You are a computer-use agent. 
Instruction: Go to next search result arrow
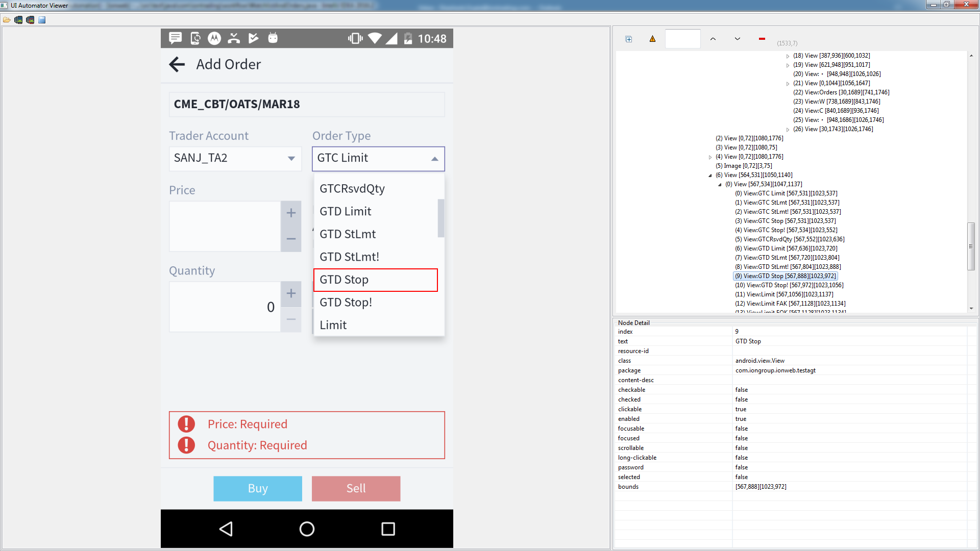pos(738,39)
